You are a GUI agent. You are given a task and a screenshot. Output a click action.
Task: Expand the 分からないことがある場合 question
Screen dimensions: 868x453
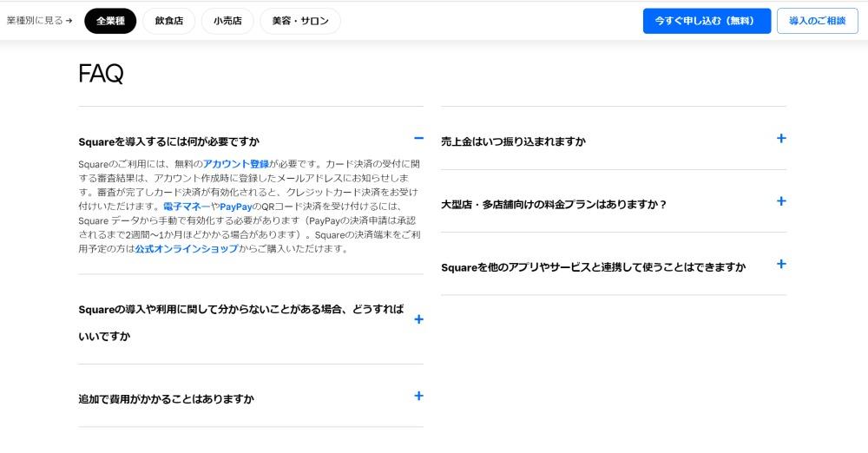point(418,319)
